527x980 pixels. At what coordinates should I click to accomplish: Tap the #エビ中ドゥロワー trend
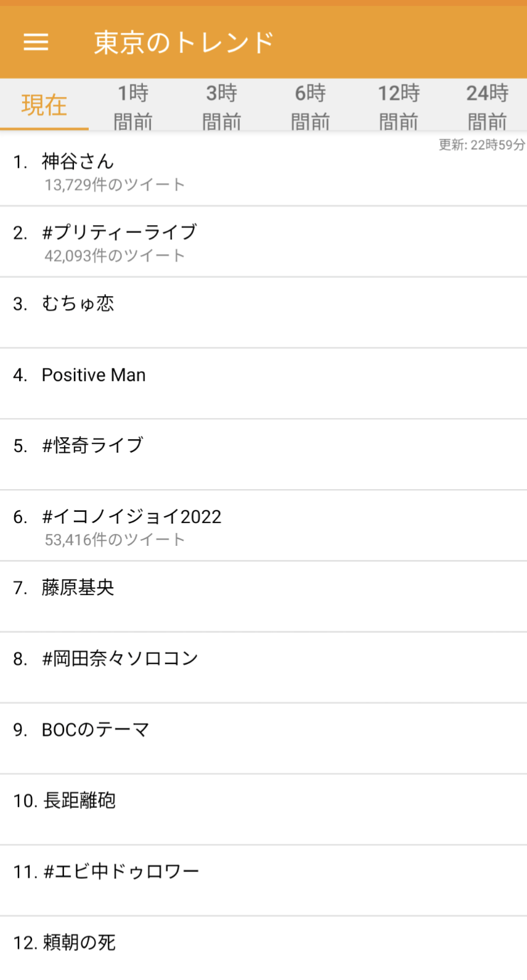(x=121, y=871)
